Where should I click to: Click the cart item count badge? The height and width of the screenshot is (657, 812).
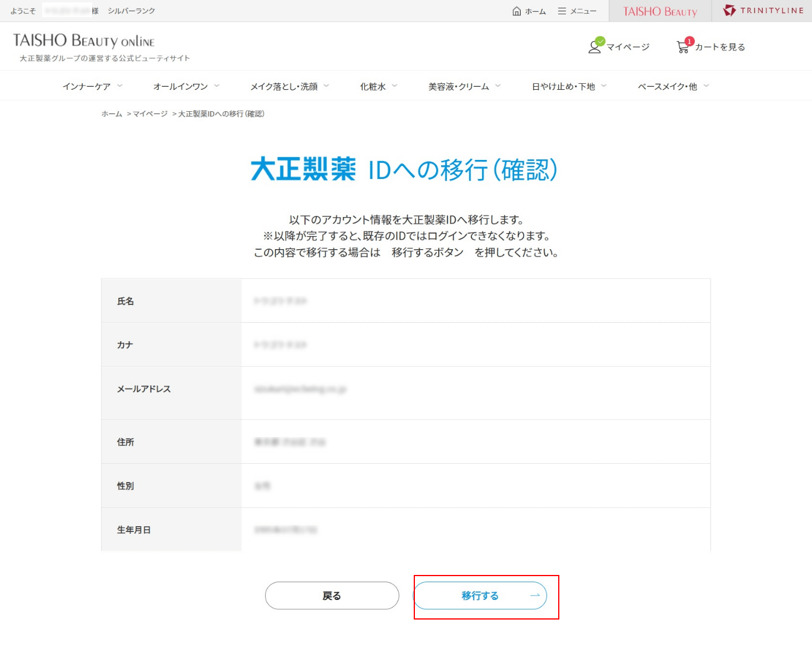[x=689, y=41]
